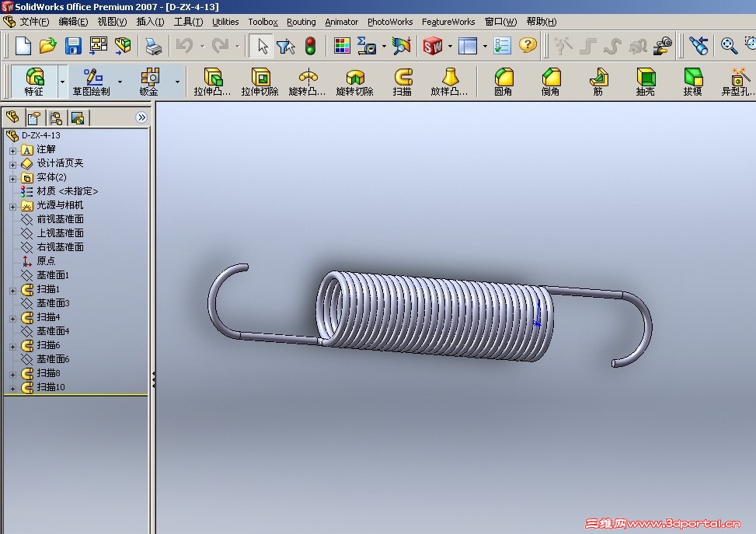Expand the 扫描4 feature node
This screenshot has width=756, height=534.
pos(13,319)
